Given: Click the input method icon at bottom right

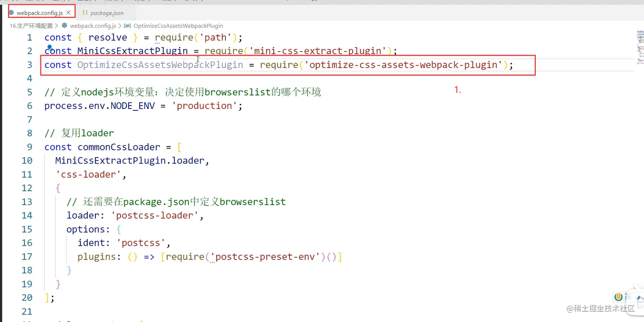Looking at the screenshot, I should tap(618, 297).
